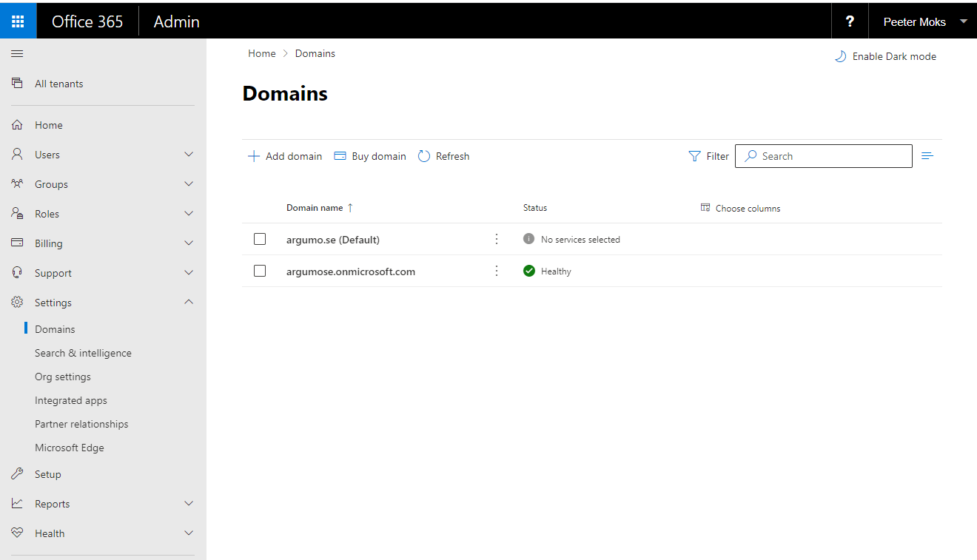Select the argumo.se (Default) checkbox
The height and width of the screenshot is (560, 977).
pyautogui.click(x=260, y=239)
